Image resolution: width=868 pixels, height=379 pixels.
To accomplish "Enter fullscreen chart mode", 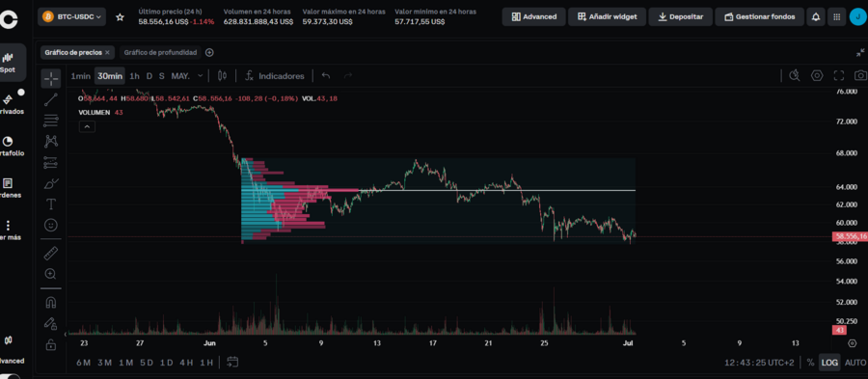I will coord(839,76).
